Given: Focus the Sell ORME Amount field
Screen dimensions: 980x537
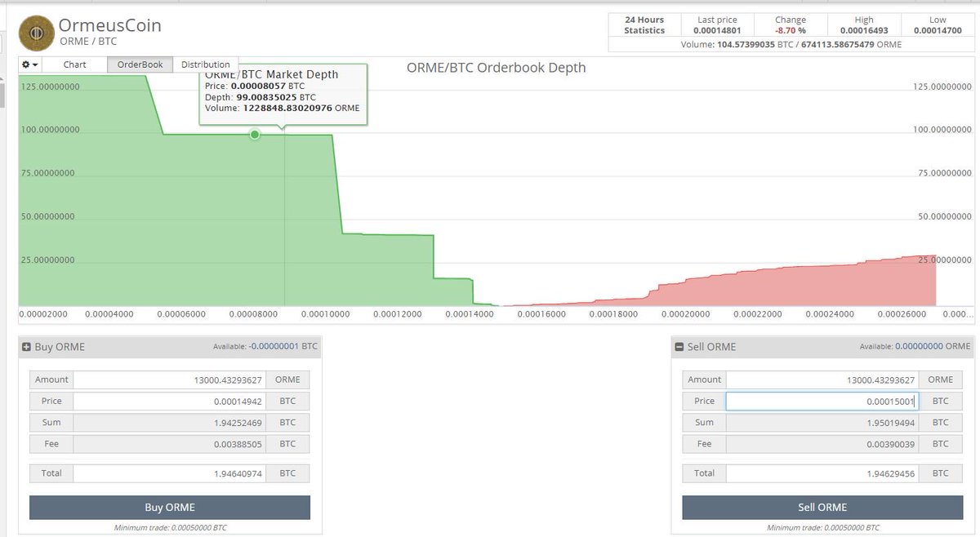Looking at the screenshot, I should [822, 379].
